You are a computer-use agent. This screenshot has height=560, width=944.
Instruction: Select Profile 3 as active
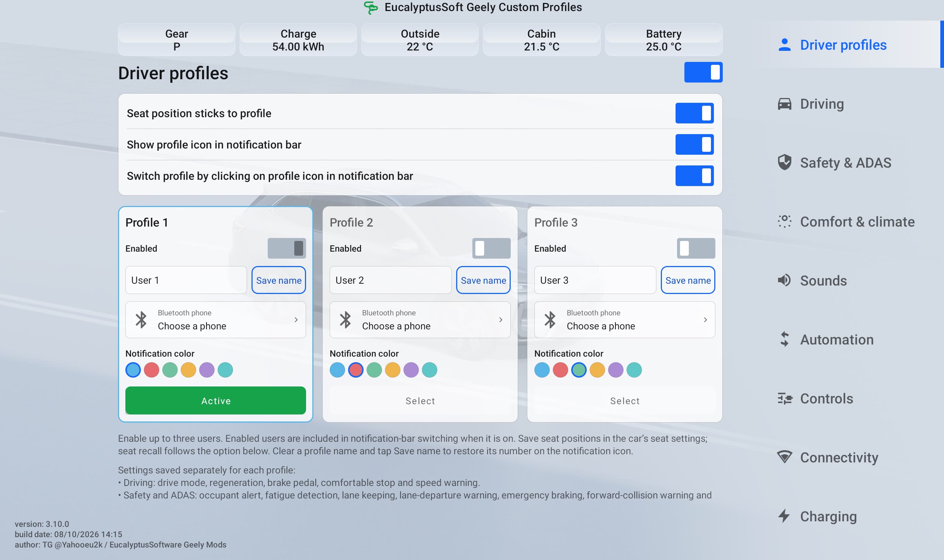click(625, 400)
